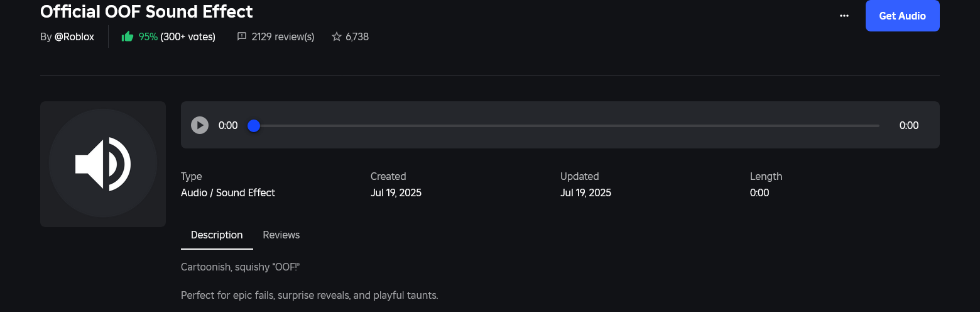Play the OOF audio preview

coord(200,125)
